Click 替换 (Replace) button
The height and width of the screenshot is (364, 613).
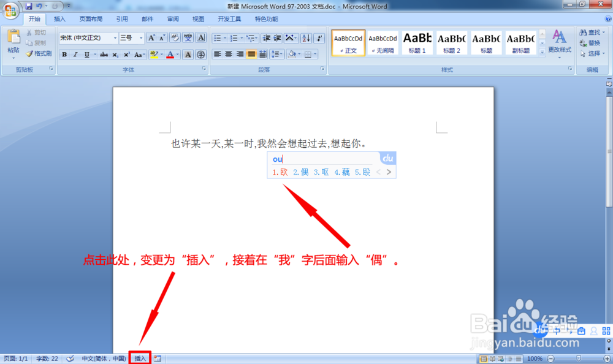tap(590, 43)
